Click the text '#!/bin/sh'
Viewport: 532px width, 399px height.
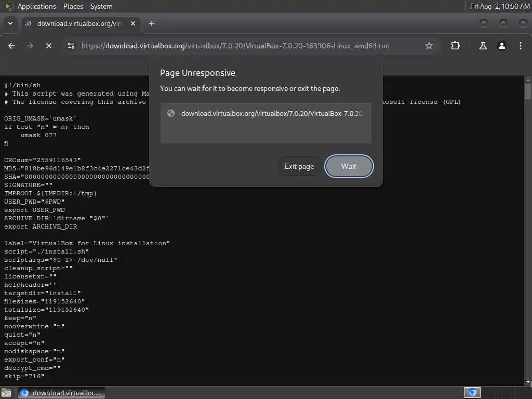pos(22,85)
